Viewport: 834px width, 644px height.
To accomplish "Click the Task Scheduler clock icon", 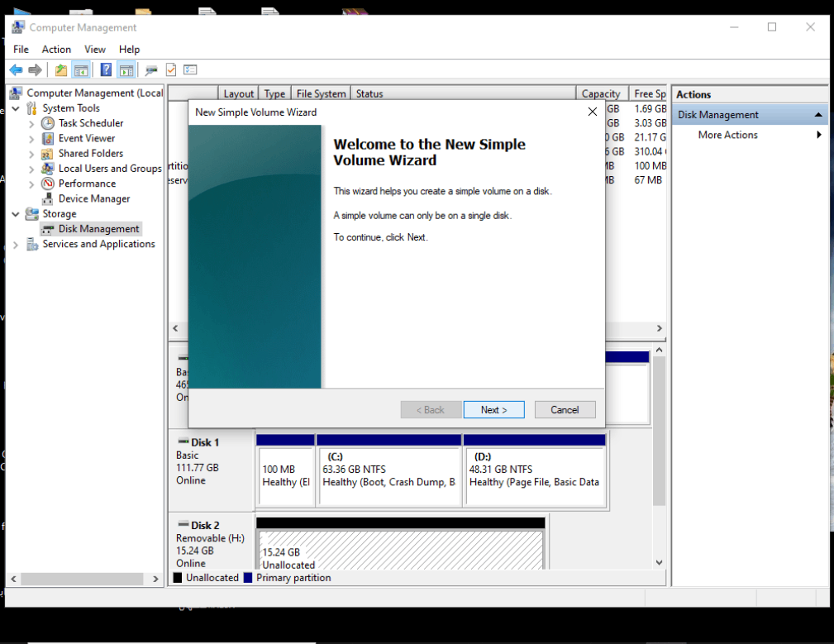I will (x=48, y=123).
